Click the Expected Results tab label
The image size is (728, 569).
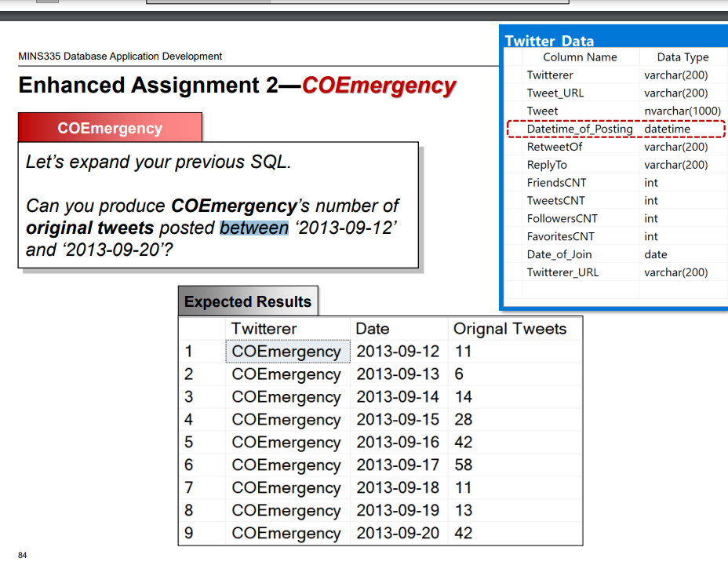click(x=247, y=301)
